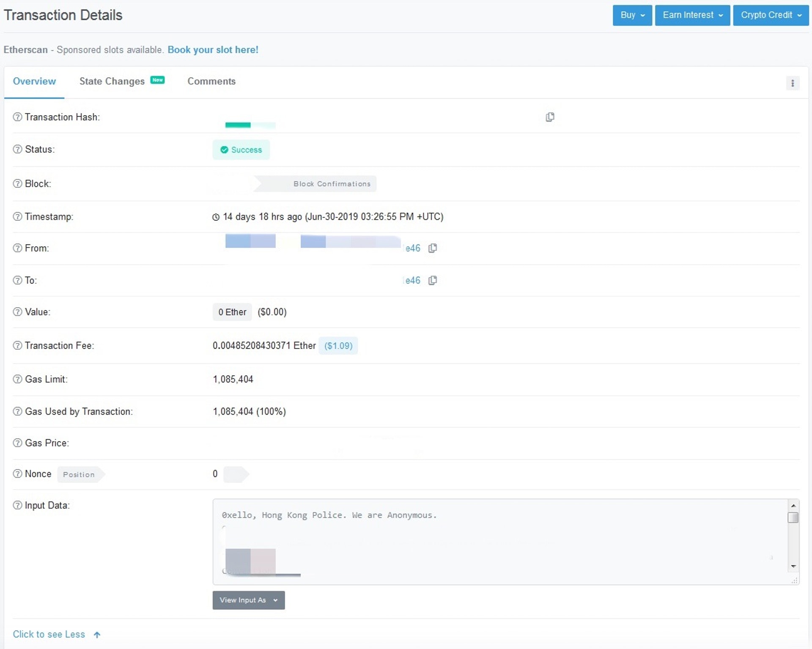Click help icon beside Transaction Fee

[x=17, y=346]
